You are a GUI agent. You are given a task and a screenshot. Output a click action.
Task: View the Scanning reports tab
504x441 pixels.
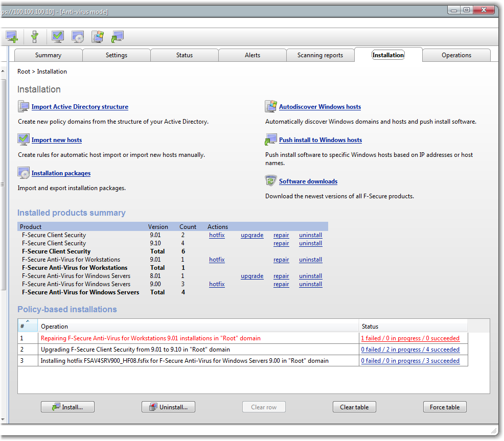[x=320, y=55]
